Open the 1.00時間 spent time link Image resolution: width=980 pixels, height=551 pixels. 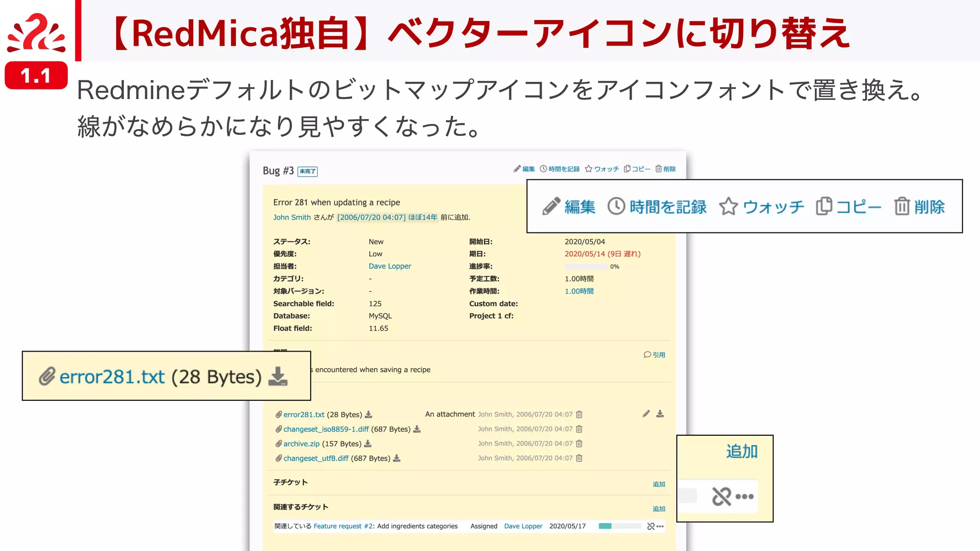(x=579, y=291)
